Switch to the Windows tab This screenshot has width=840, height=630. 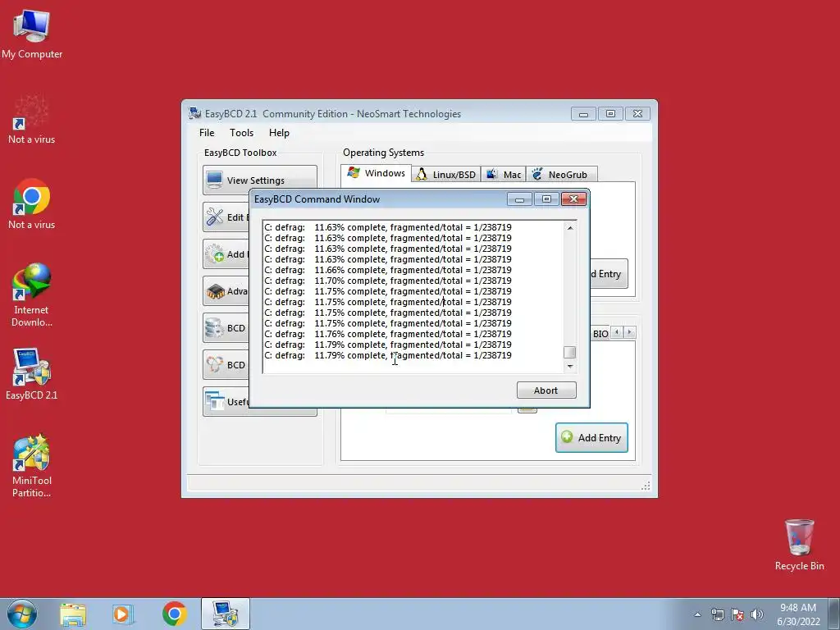(x=376, y=174)
